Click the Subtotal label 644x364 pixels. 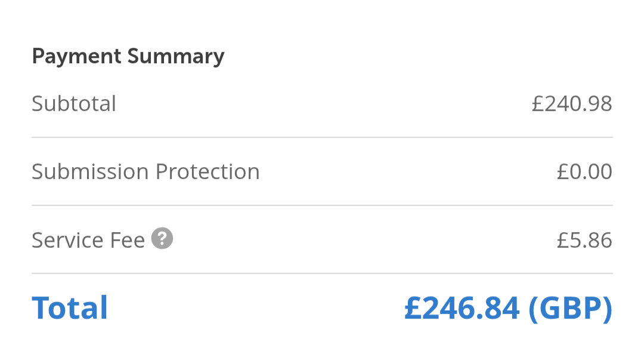click(x=74, y=104)
